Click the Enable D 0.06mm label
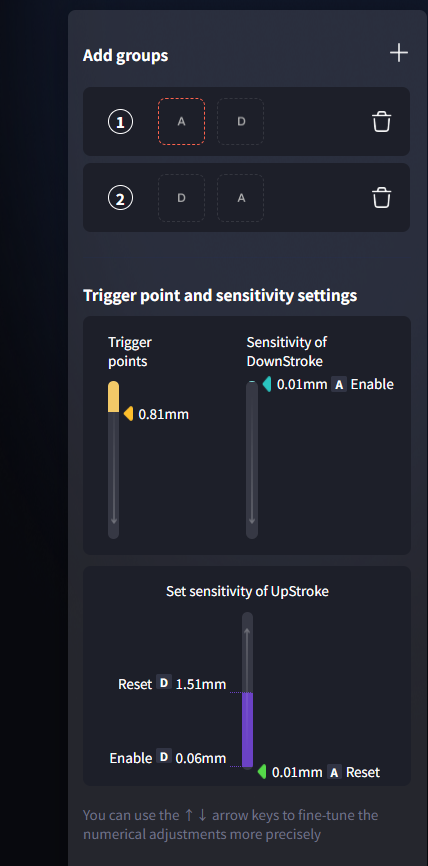 point(168,758)
